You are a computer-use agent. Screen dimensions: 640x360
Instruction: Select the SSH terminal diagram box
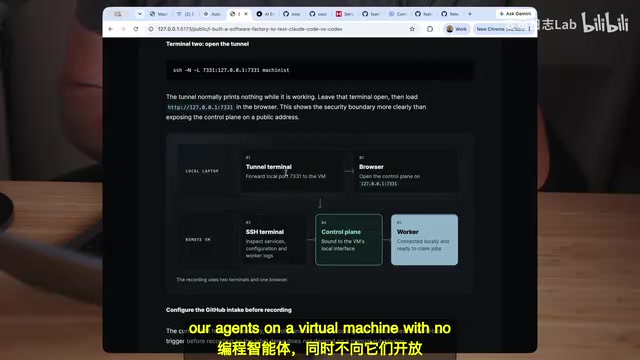pos(273,240)
